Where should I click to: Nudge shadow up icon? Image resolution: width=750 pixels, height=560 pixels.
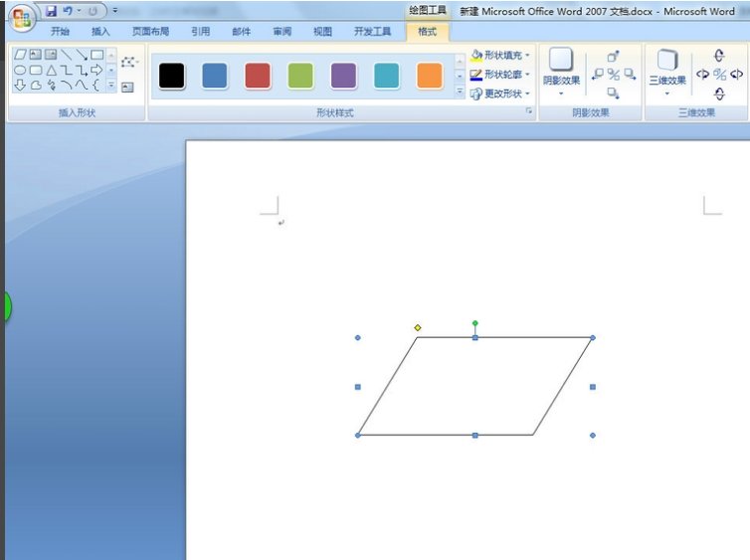(613, 57)
